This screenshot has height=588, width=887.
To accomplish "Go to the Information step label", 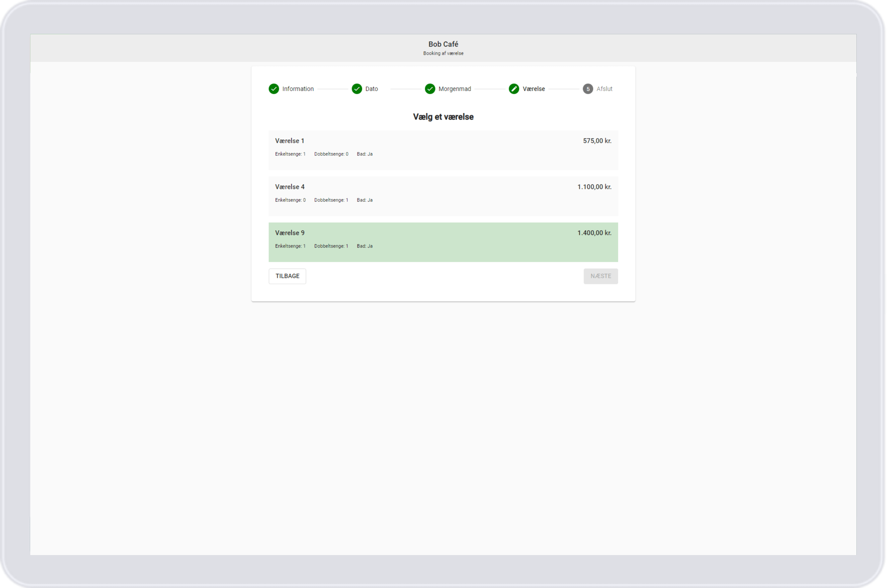I will pos(298,89).
